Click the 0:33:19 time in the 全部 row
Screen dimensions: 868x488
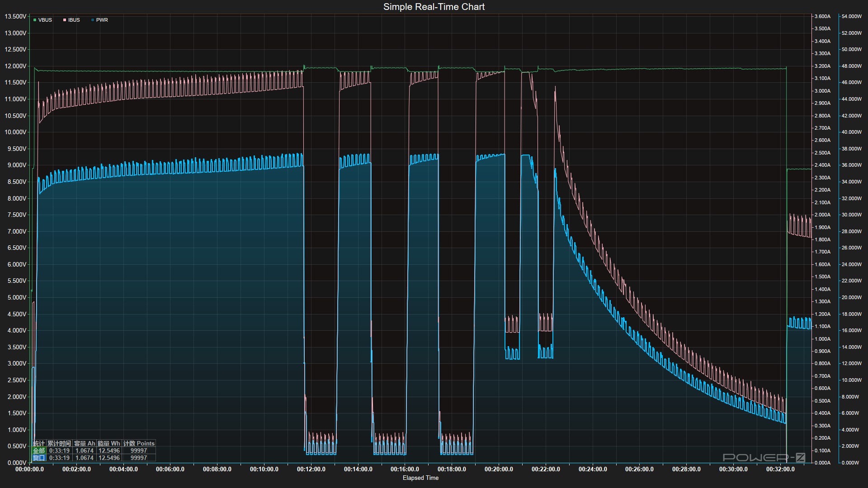click(x=59, y=450)
